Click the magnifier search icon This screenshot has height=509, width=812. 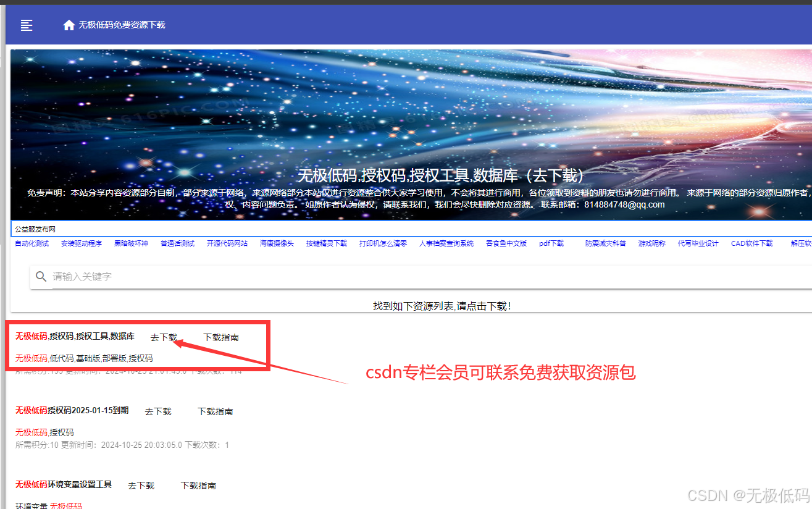tap(41, 276)
